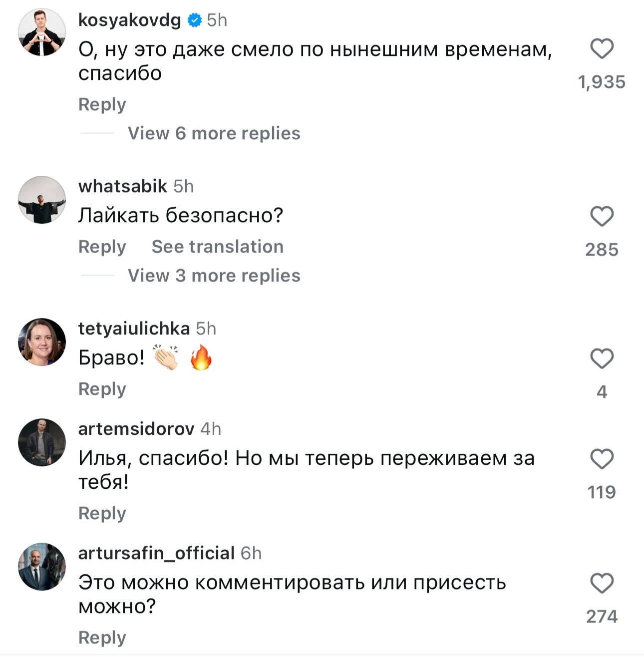Tap heart on tetyaiulichka's Браво comment
This screenshot has height=657, width=644.
coord(602,358)
